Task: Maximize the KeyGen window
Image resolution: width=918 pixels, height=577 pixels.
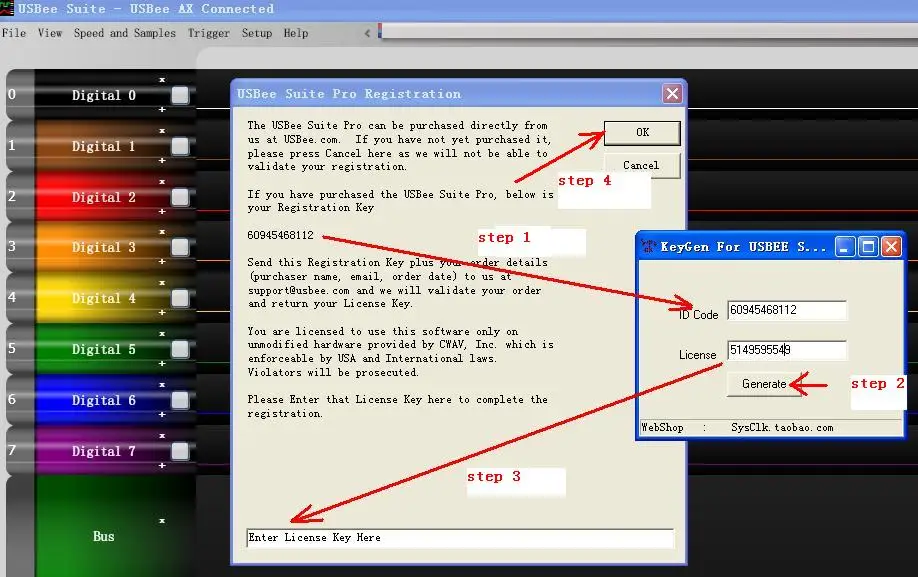Action: (x=868, y=247)
